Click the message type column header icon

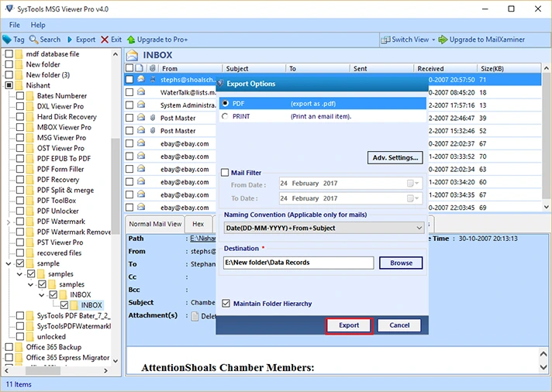click(139, 68)
